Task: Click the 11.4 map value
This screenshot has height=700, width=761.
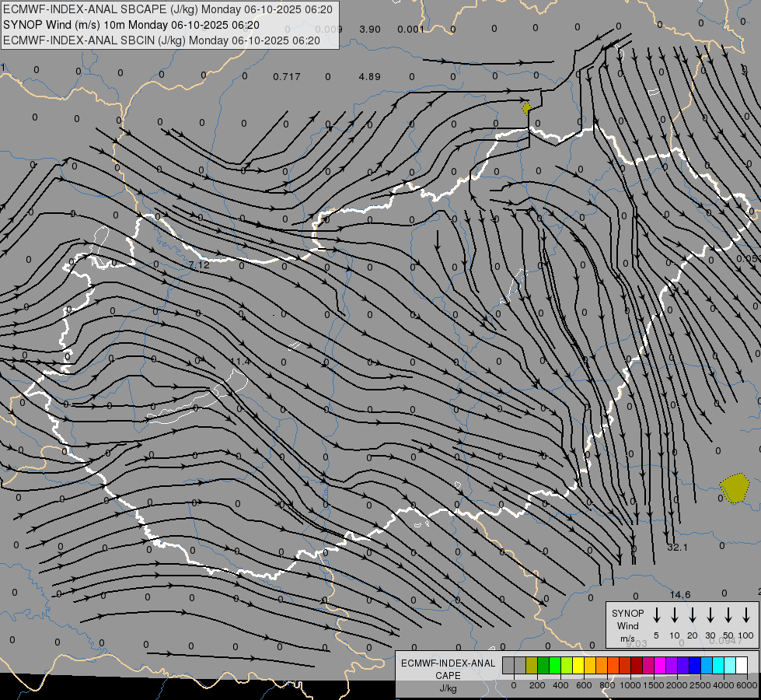Action: [240, 362]
